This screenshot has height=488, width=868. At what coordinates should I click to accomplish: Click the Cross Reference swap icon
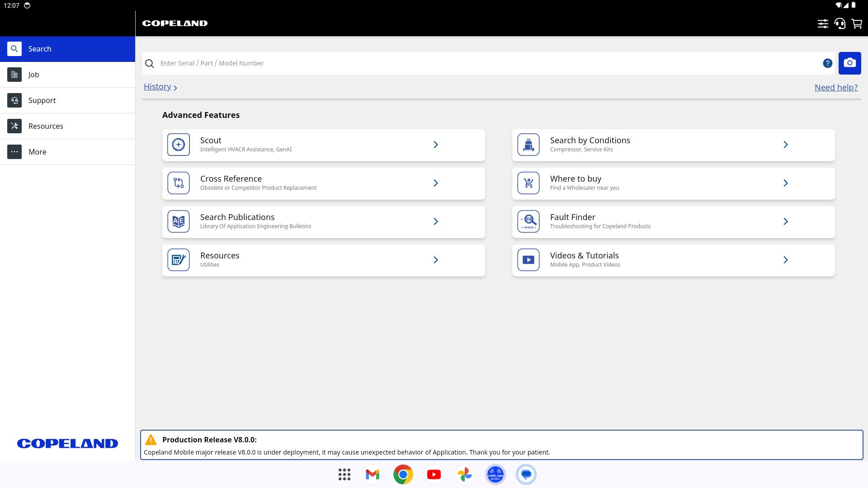point(179,183)
